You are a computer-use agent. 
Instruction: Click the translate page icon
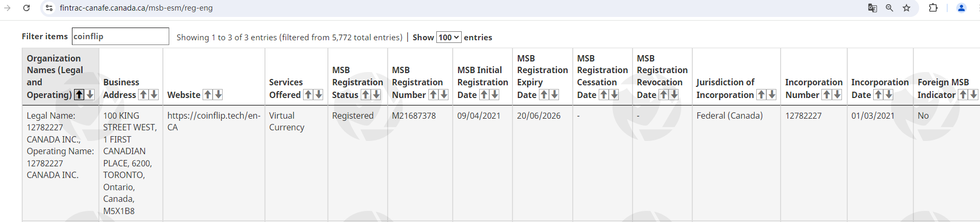point(873,8)
